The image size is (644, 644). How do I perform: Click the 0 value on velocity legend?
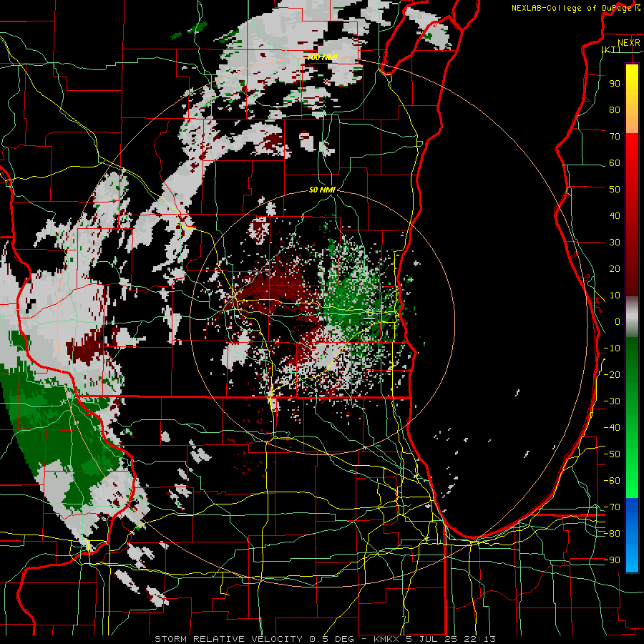point(618,321)
